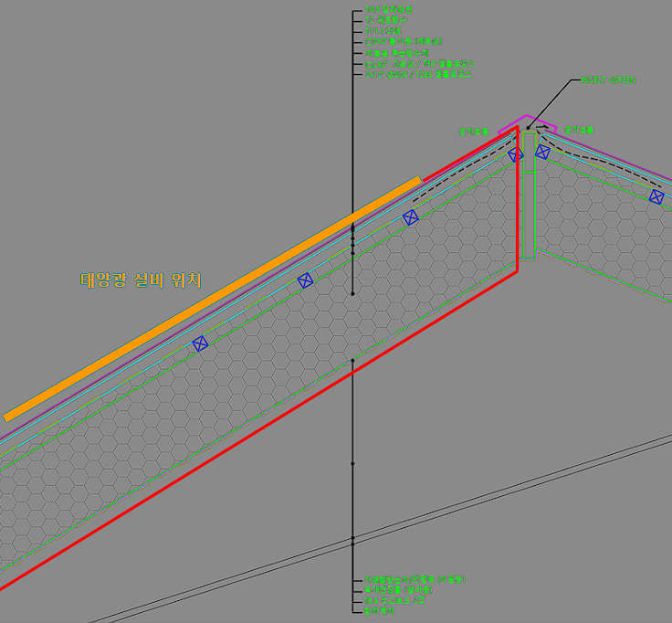Select the magenta ridge cap at roof peak
The width and height of the screenshot is (672, 623).
coord(527,121)
